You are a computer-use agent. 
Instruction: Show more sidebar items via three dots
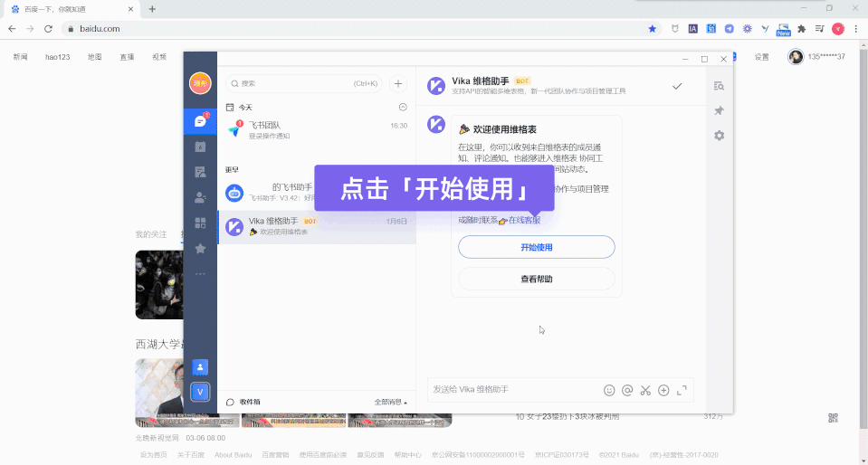200,274
